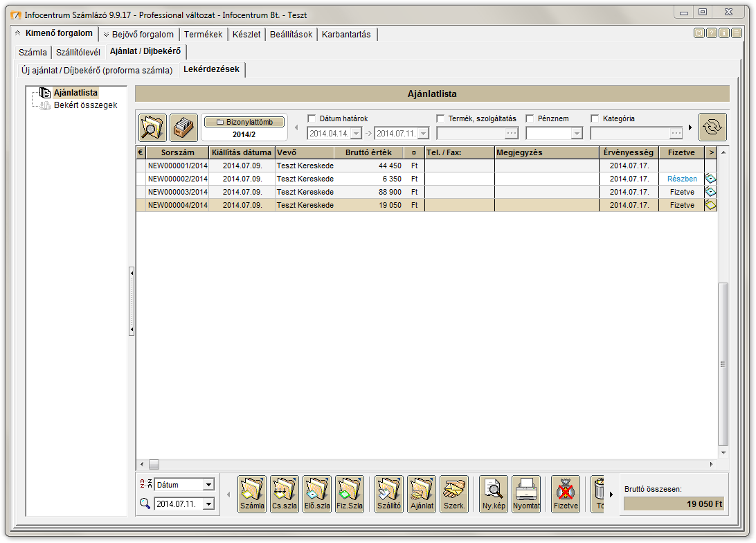The width and height of the screenshot is (756, 543).
Task: Click the Termék, szolgáltatás browse ellipsis button
Action: pyautogui.click(x=512, y=133)
